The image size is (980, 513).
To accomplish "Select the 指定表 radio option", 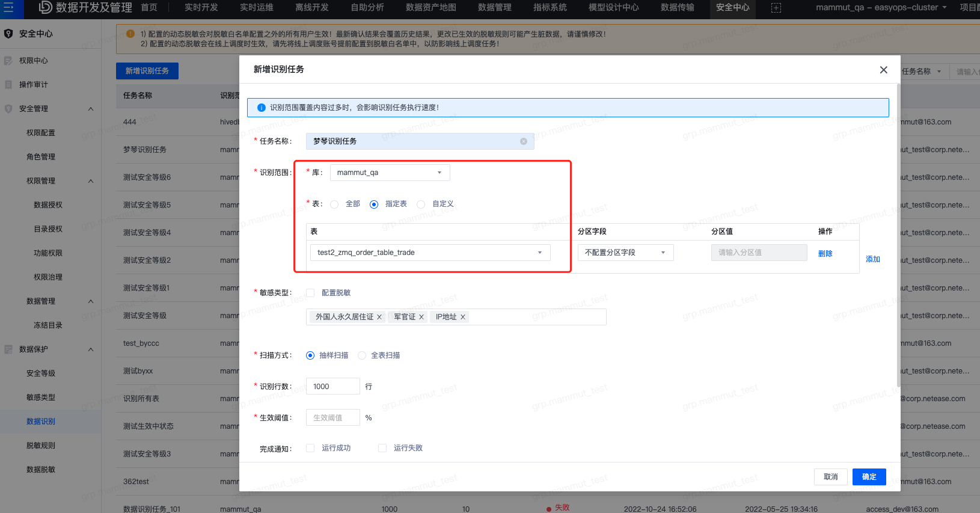I will (x=374, y=204).
